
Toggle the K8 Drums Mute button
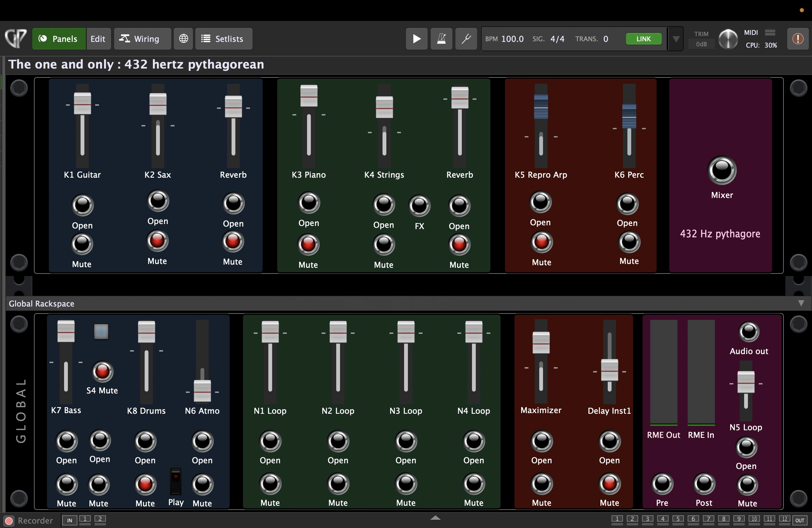145,484
